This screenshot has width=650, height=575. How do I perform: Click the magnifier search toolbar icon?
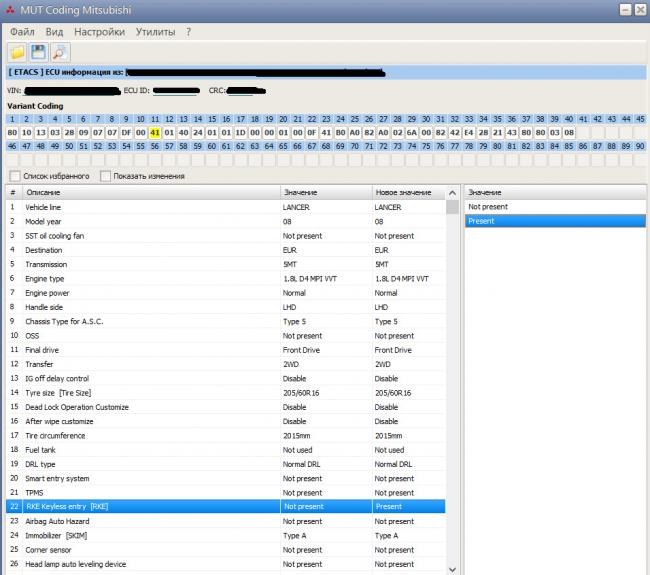pos(60,51)
